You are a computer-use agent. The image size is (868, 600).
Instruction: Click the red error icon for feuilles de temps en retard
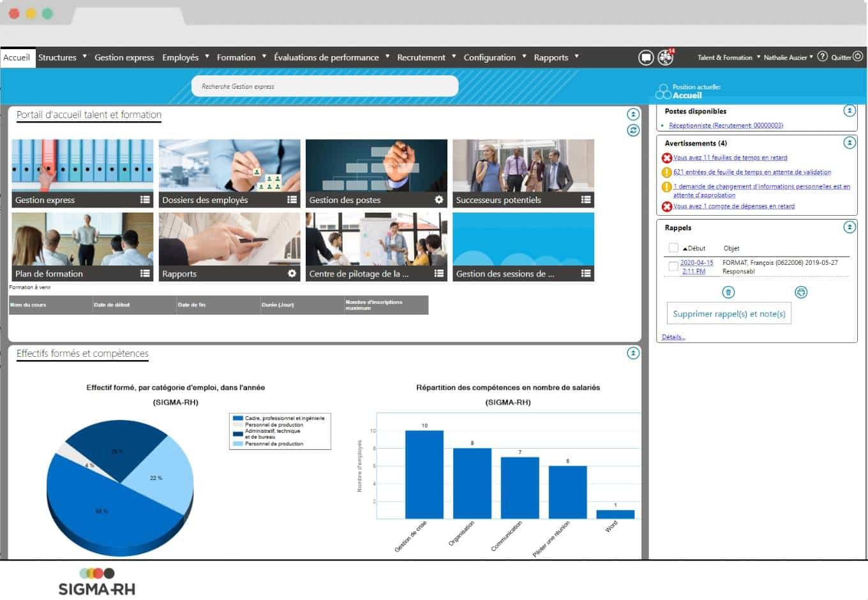[667, 158]
